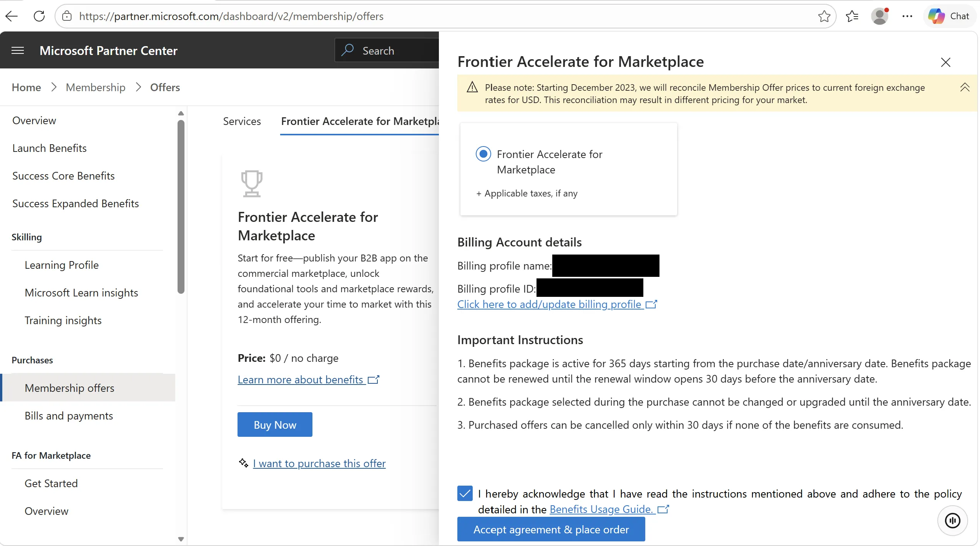
Task: Open Launch Benefits in sidebar
Action: point(49,148)
